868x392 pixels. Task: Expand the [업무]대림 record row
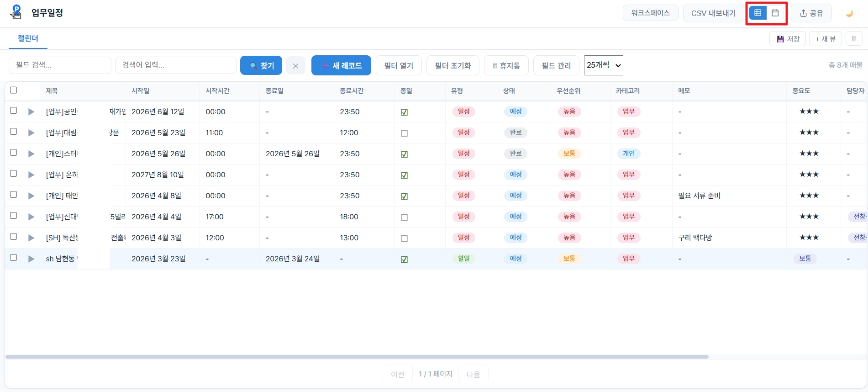coord(31,133)
